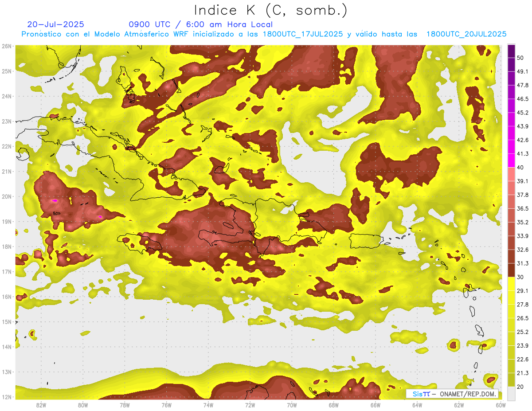The image size is (532, 411).
Task: Click the color scale value 49.1
Action: (523, 71)
